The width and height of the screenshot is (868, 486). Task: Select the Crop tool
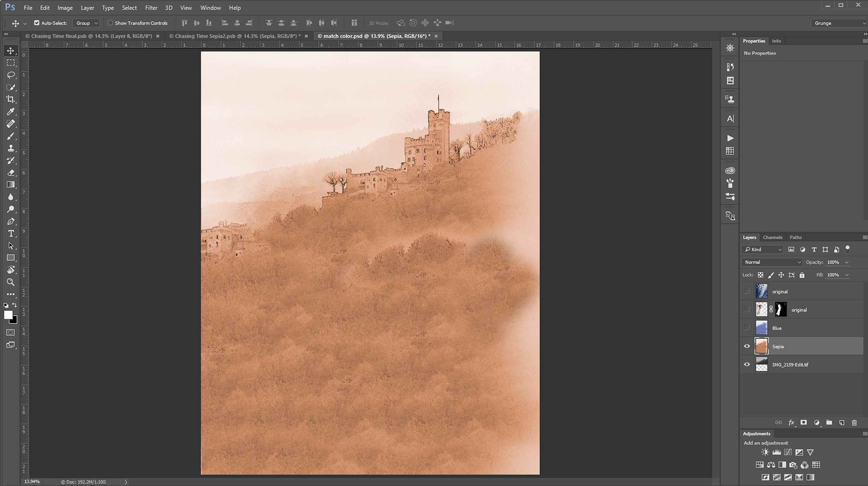(11, 99)
